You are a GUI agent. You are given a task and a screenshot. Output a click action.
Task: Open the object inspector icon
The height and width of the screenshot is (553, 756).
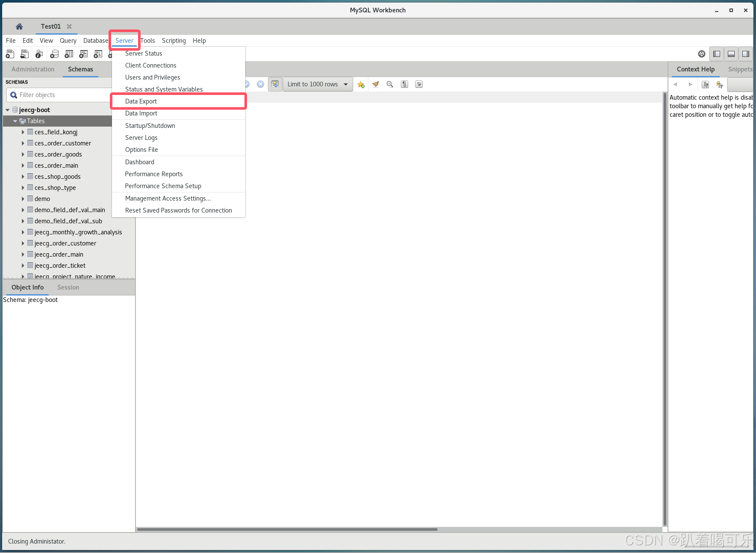point(39,54)
